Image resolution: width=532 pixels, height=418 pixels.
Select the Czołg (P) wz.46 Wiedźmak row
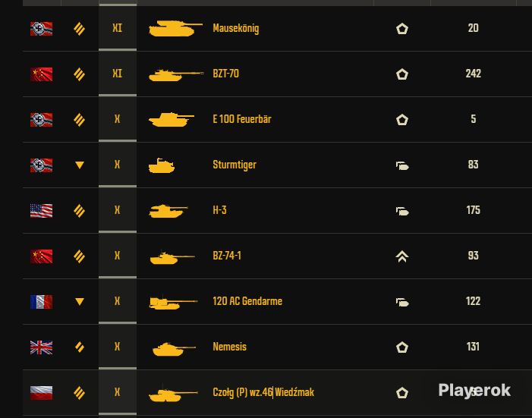point(277,392)
